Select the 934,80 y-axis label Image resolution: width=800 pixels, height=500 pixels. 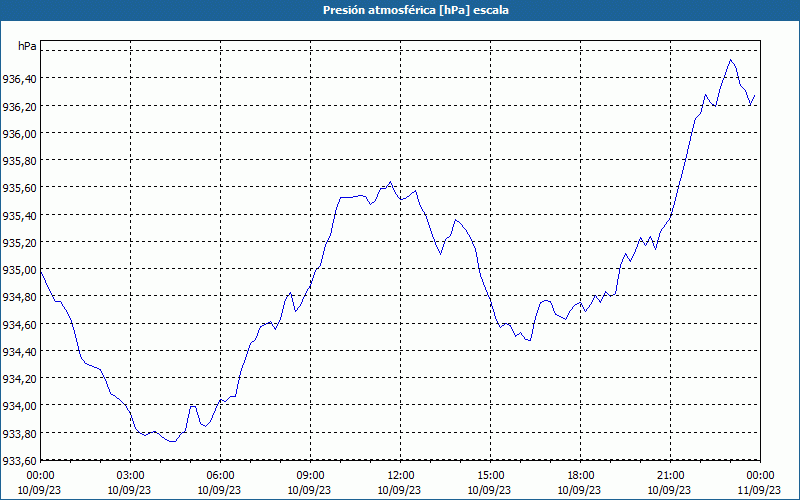point(19,297)
